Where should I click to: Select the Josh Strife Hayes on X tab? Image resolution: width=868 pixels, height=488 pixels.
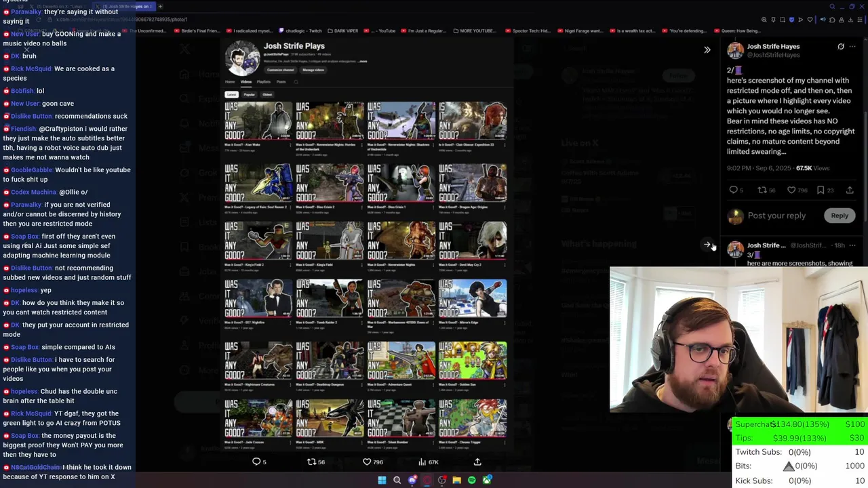[125, 6]
